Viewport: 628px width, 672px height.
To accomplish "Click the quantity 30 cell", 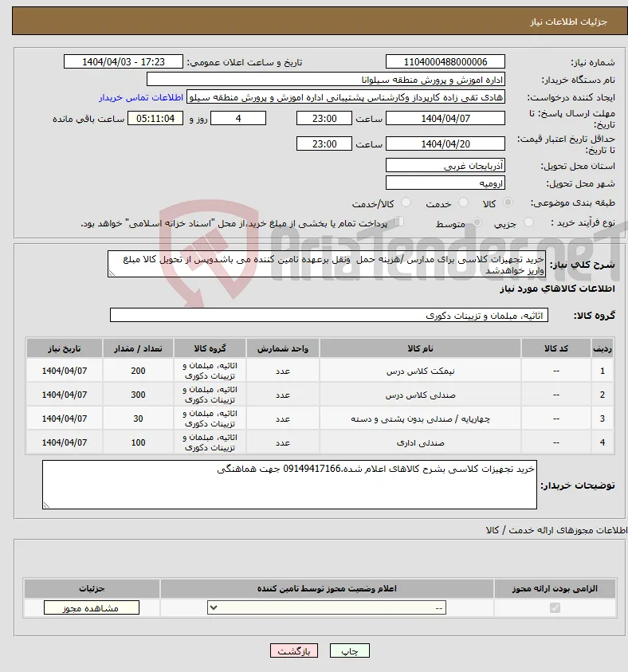I will [x=138, y=419].
